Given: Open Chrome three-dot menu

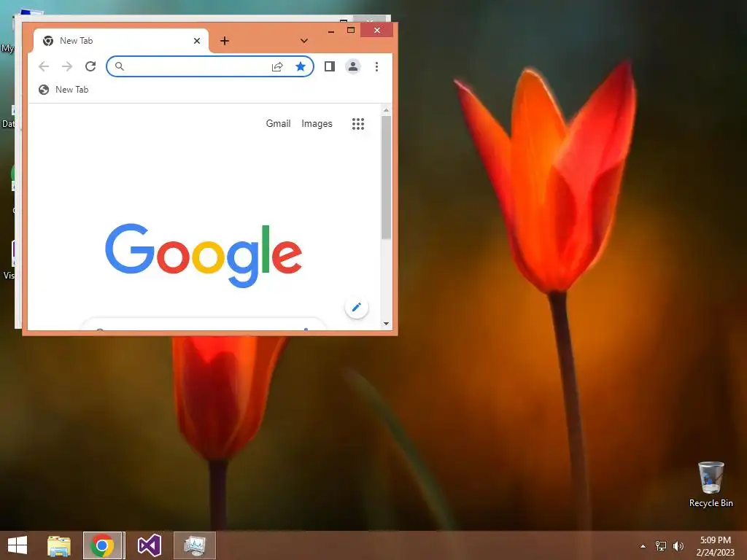Looking at the screenshot, I should (x=376, y=66).
